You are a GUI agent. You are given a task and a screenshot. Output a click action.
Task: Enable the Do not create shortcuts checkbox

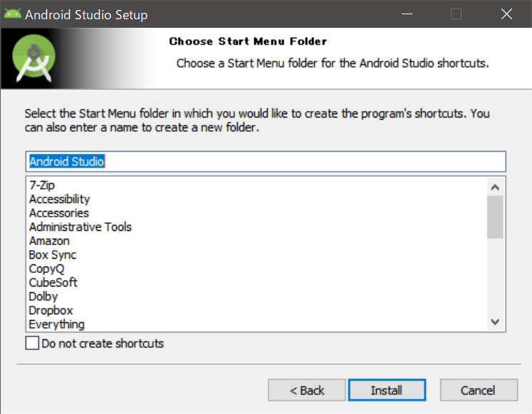coord(32,343)
